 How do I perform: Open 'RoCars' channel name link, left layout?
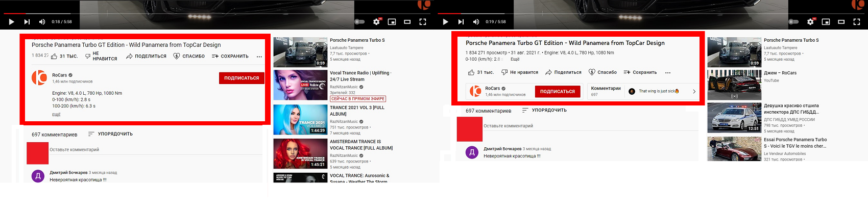tap(59, 75)
